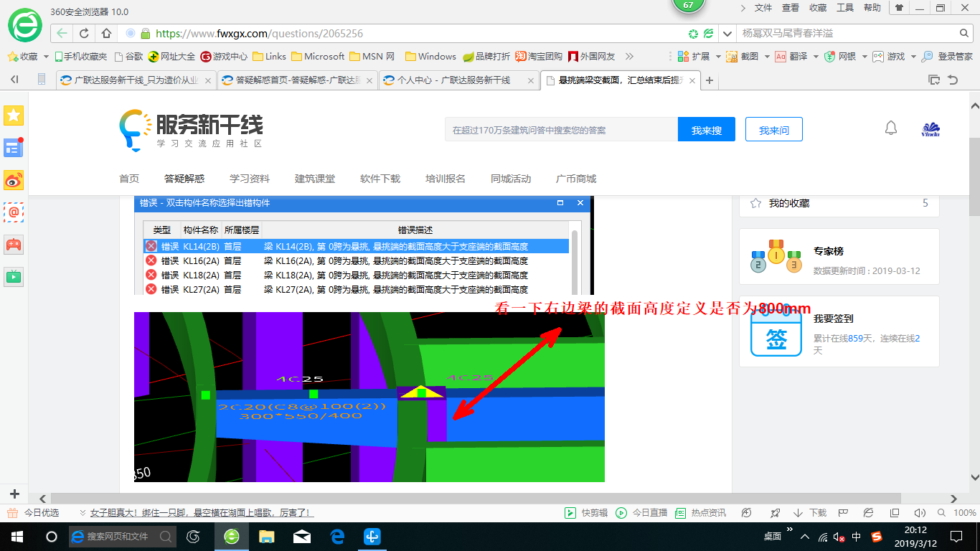Open the 快剪辑 status bar tool
This screenshot has height=551, width=980.
click(586, 513)
